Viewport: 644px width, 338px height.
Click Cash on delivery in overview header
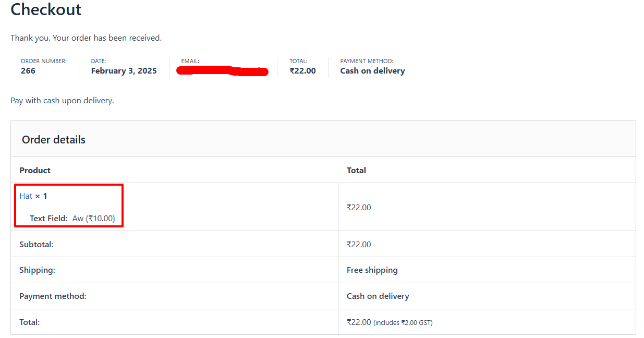tap(372, 71)
